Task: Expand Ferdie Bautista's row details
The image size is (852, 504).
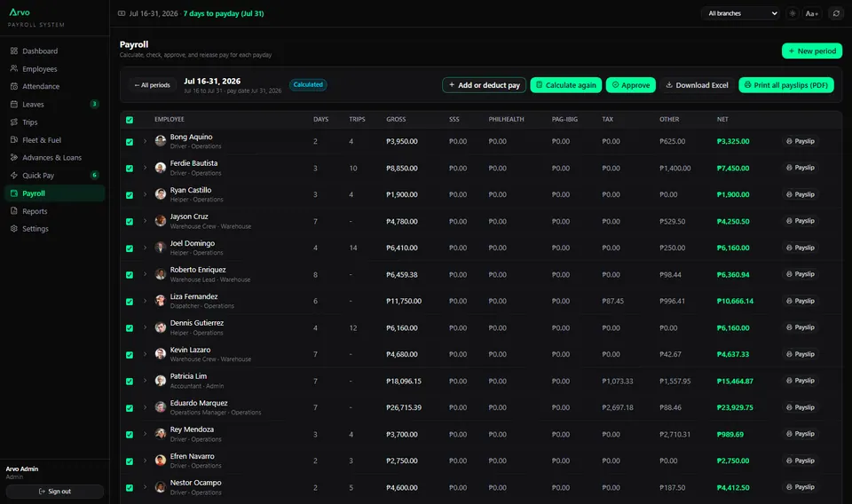Action: point(145,168)
